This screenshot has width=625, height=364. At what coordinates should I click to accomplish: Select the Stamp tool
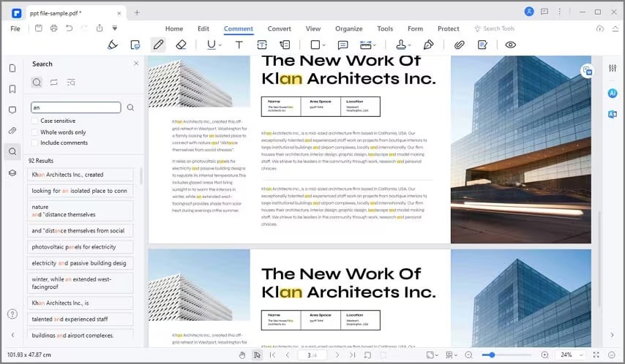click(401, 45)
